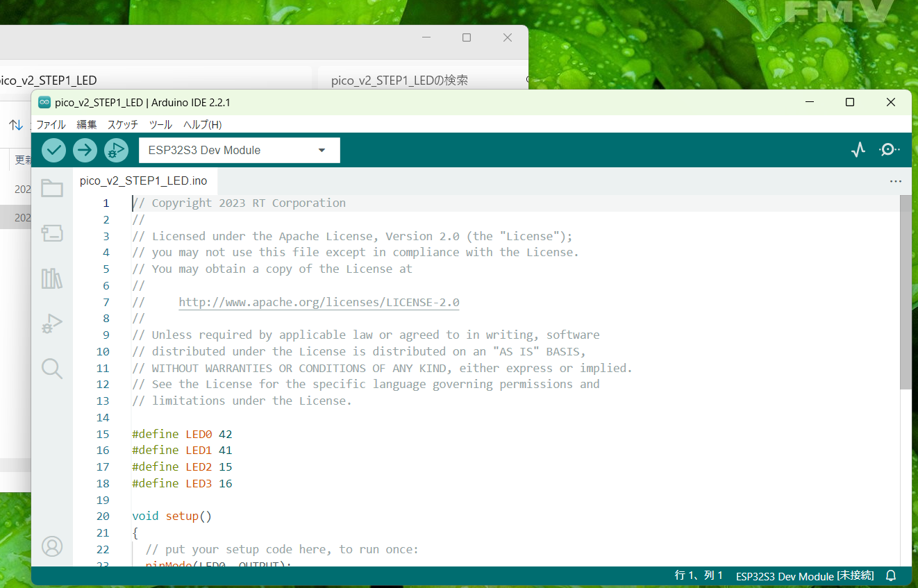The width and height of the screenshot is (918, 588).
Task: Show notifications via the bell icon
Action: pos(891,576)
